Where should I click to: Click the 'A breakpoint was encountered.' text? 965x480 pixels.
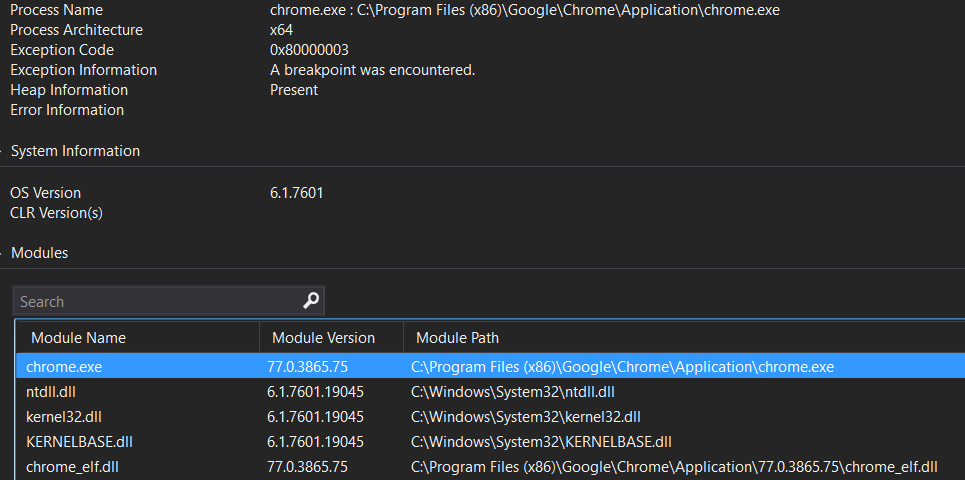[x=372, y=70]
